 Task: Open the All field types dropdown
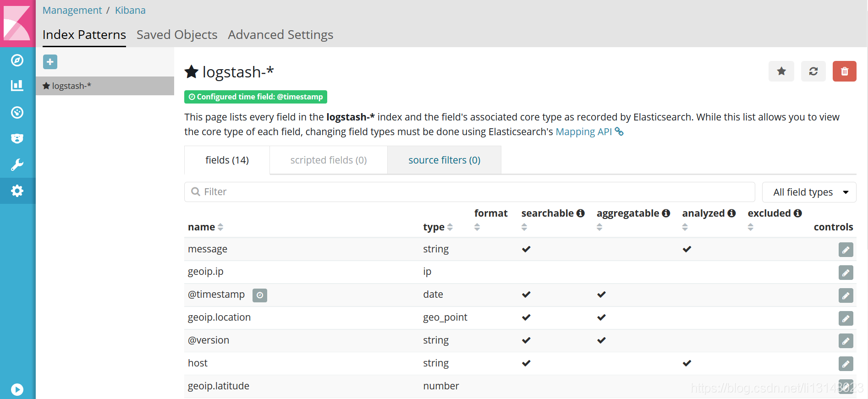[x=809, y=192]
